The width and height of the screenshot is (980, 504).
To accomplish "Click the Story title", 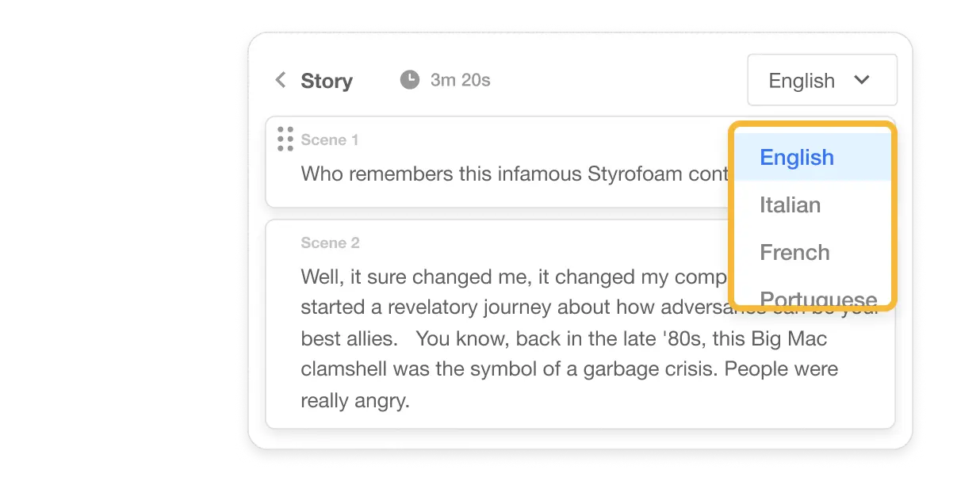I will (x=327, y=81).
